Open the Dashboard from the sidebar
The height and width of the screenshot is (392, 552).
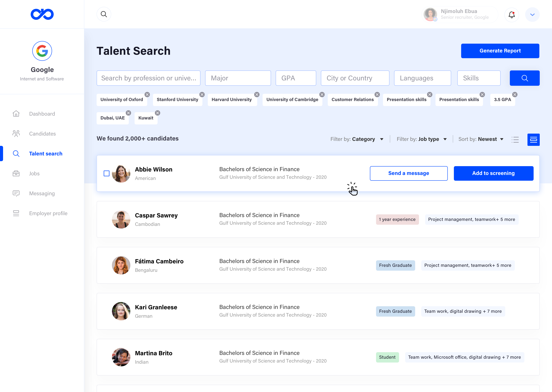pyautogui.click(x=42, y=114)
